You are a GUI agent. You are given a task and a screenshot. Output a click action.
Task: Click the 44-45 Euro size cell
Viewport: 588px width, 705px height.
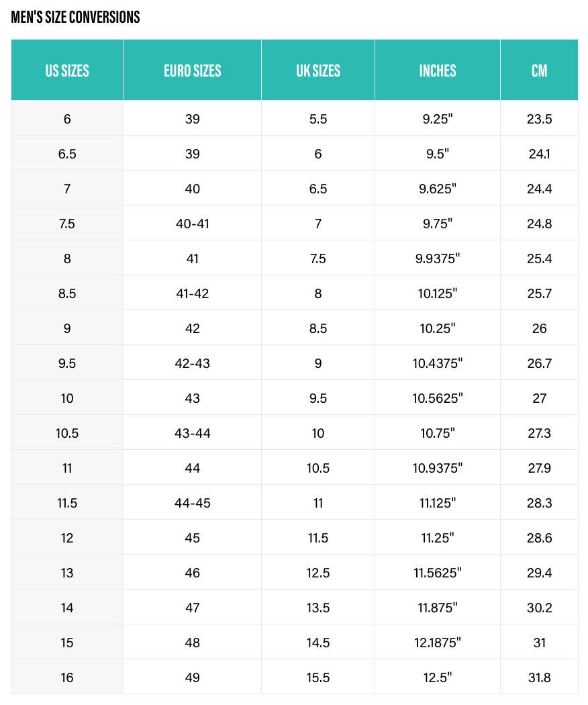point(193,503)
